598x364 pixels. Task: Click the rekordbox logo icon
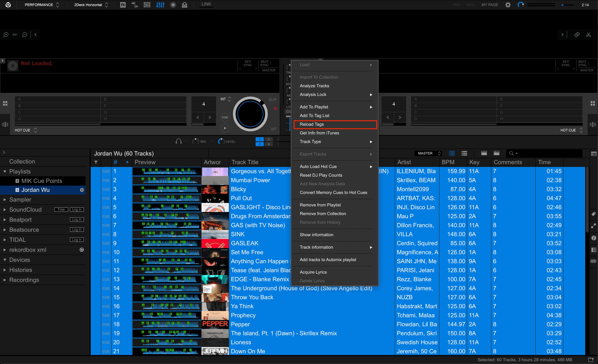tap(8, 5)
